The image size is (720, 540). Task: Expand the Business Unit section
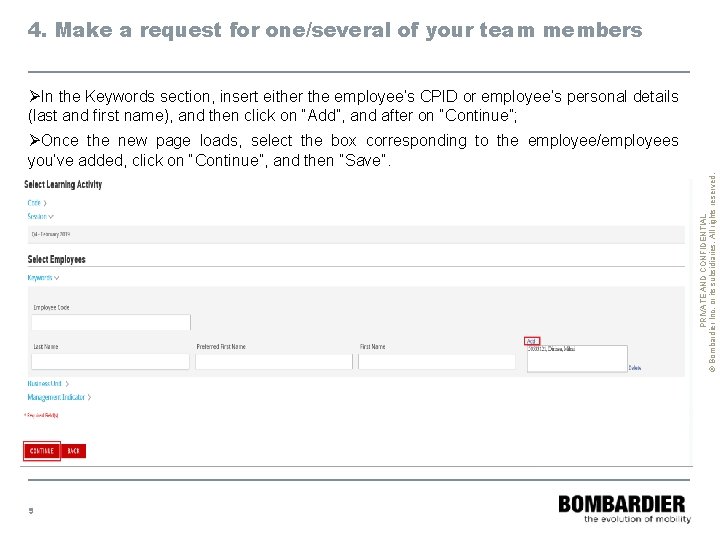click(x=48, y=384)
